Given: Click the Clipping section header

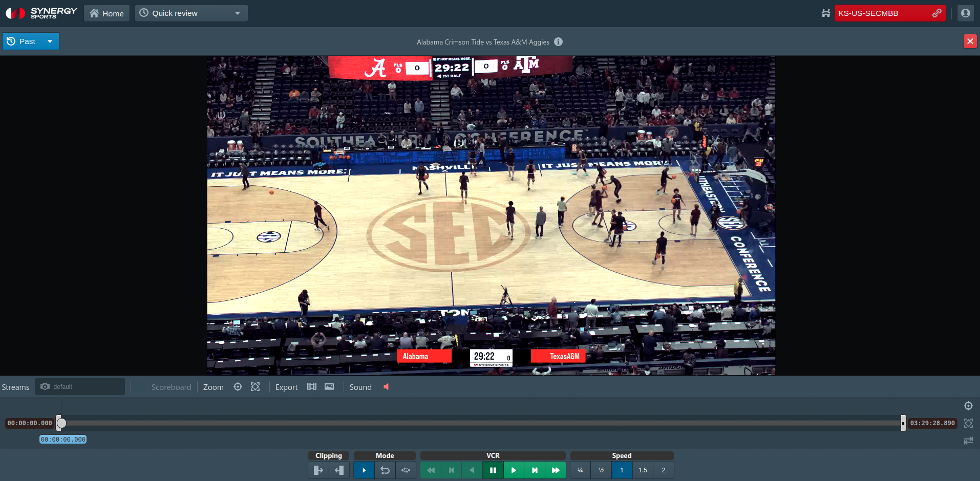Looking at the screenshot, I should point(329,455).
